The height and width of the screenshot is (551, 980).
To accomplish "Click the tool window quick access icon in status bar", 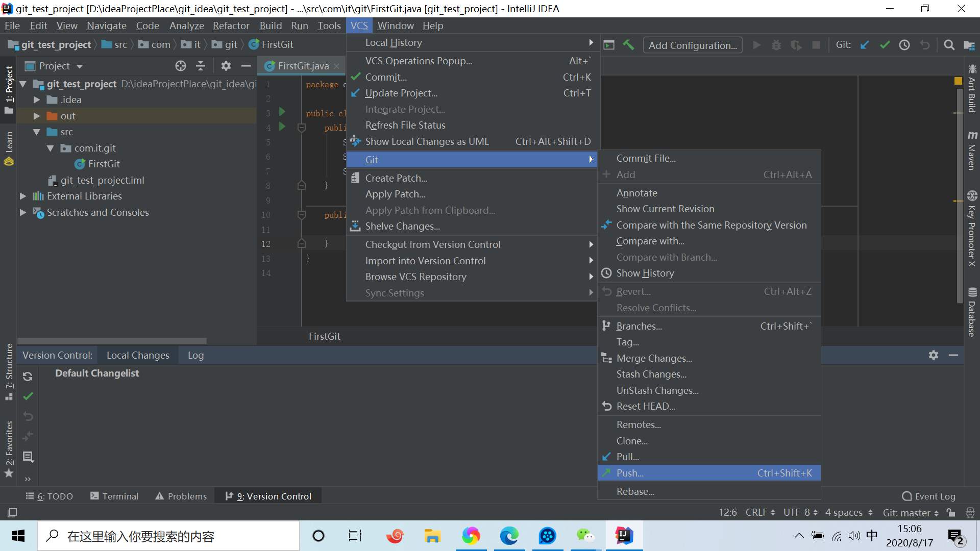I will tap(13, 512).
